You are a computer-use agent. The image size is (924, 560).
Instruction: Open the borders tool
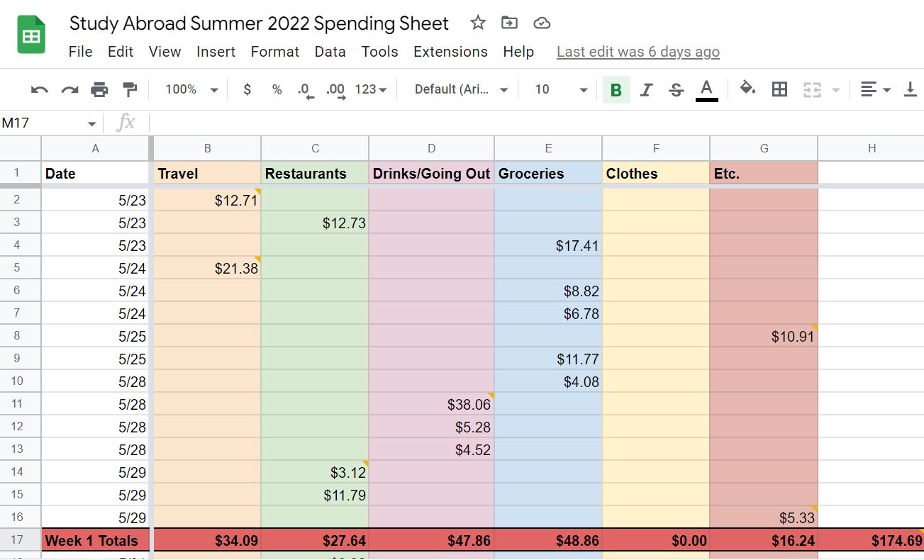coord(779,89)
